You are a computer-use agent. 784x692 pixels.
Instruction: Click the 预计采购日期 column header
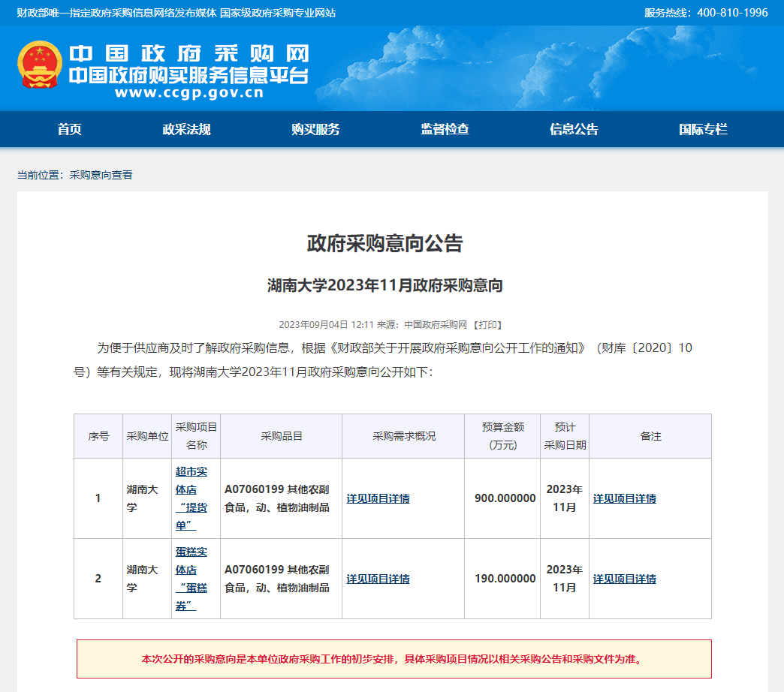[565, 436]
